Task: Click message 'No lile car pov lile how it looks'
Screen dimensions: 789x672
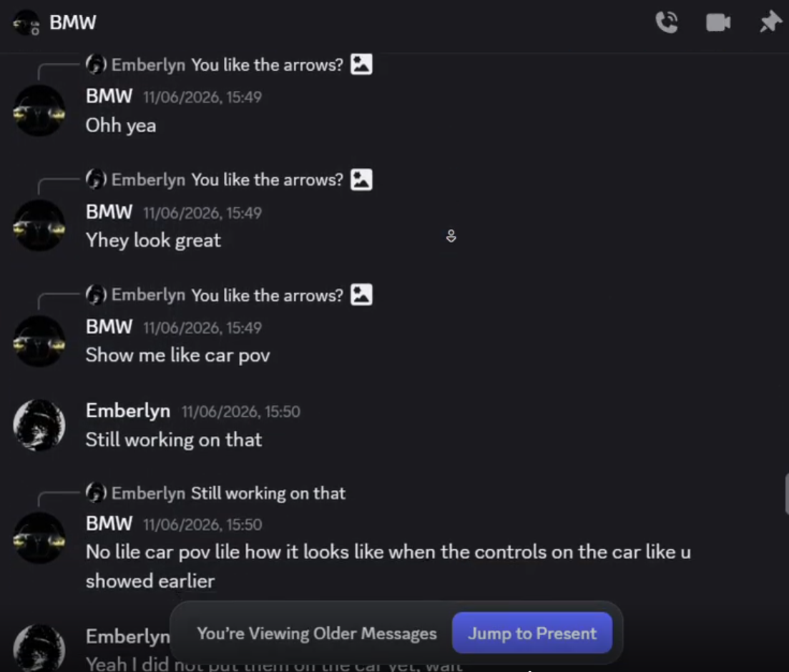Action: coord(388,566)
